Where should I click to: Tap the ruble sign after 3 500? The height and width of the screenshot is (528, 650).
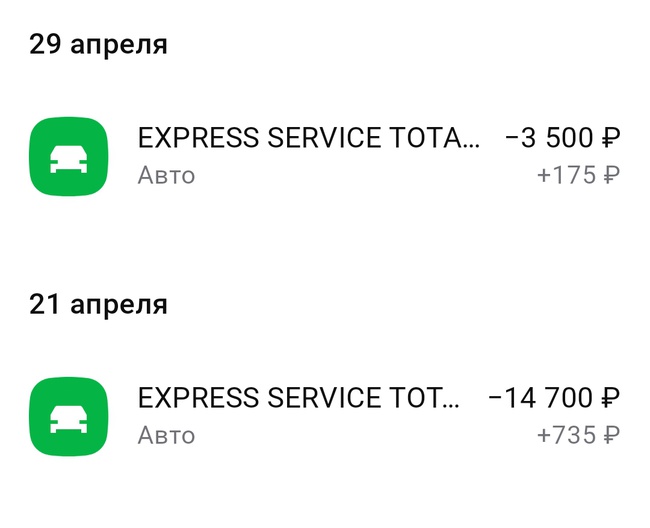tap(610, 138)
